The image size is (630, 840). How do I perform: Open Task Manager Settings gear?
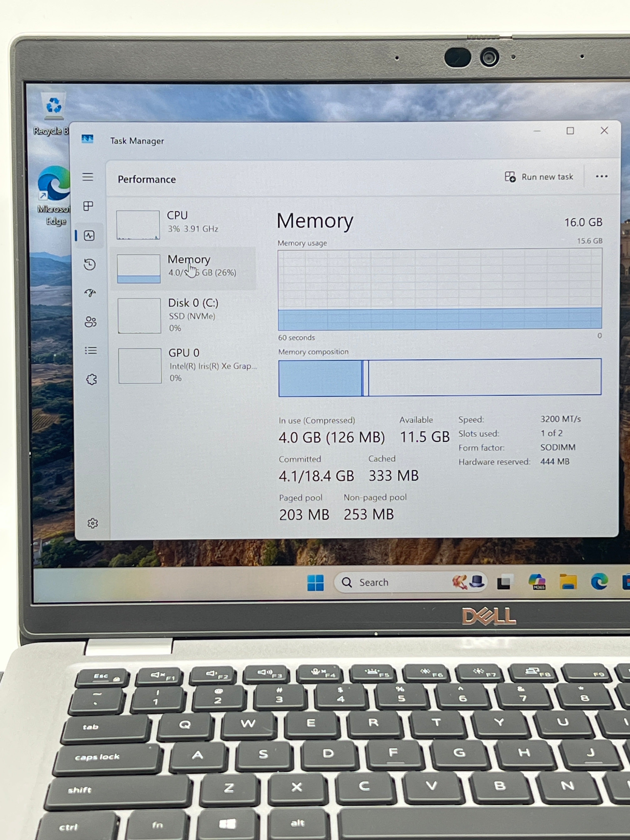[93, 523]
